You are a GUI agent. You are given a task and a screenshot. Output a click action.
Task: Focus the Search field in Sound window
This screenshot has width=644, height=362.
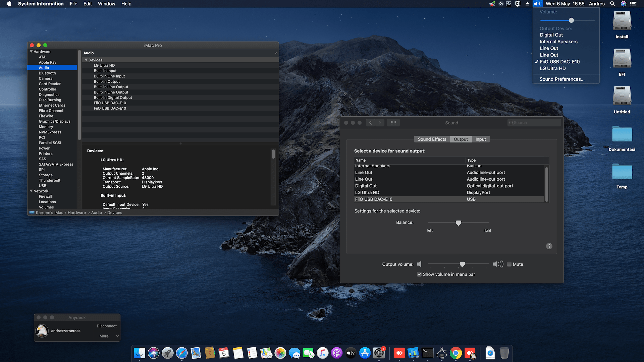[x=534, y=123]
